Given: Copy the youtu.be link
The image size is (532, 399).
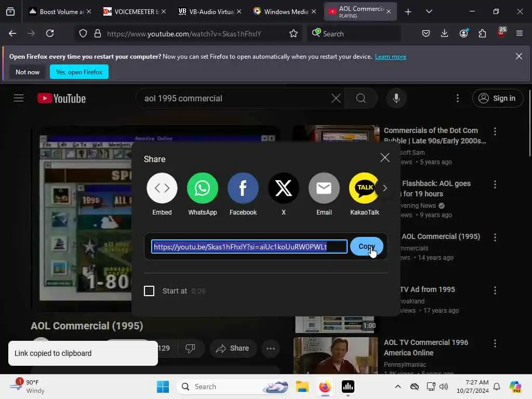Looking at the screenshot, I should click(367, 246).
